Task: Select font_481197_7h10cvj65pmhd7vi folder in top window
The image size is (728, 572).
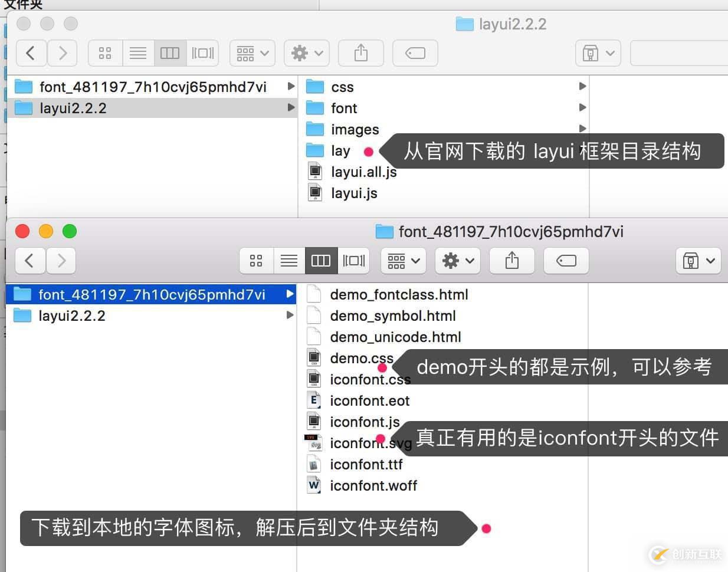Action: (x=152, y=87)
